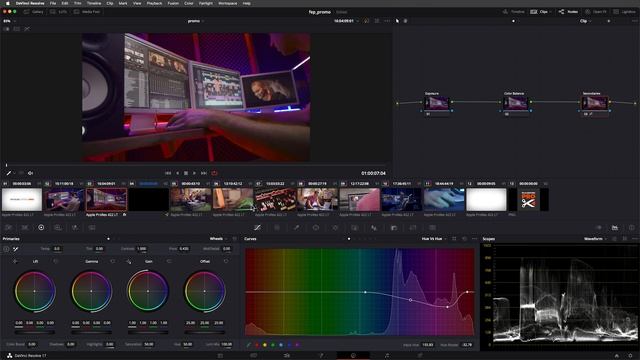Screen dimensions: 640x360
Task: Select the Secondaries node
Action: [x=595, y=103]
